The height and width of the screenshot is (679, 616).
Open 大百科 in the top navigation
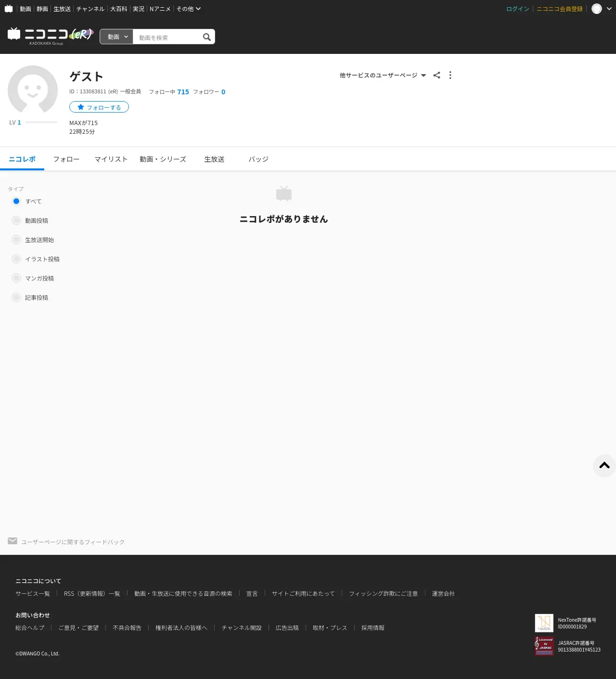(119, 9)
